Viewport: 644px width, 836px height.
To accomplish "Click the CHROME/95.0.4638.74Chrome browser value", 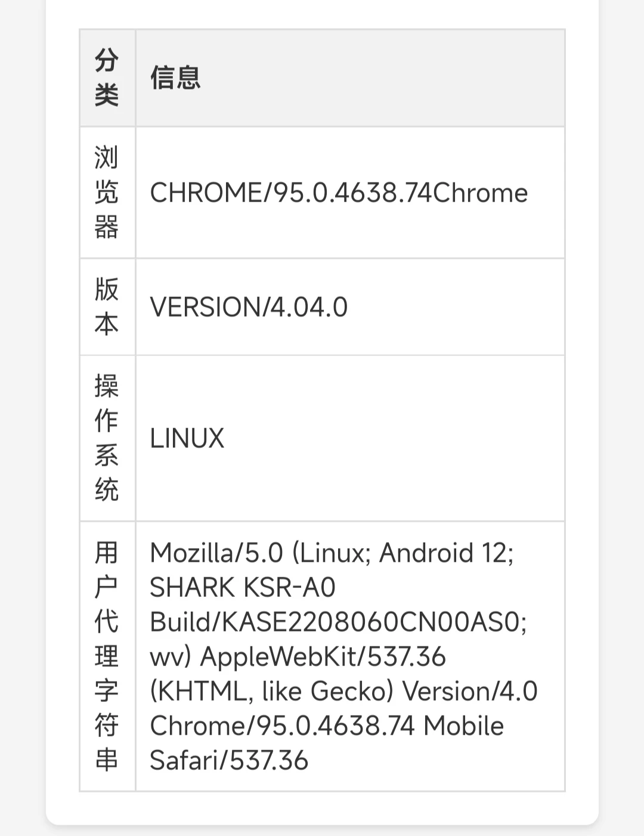I will click(x=339, y=193).
